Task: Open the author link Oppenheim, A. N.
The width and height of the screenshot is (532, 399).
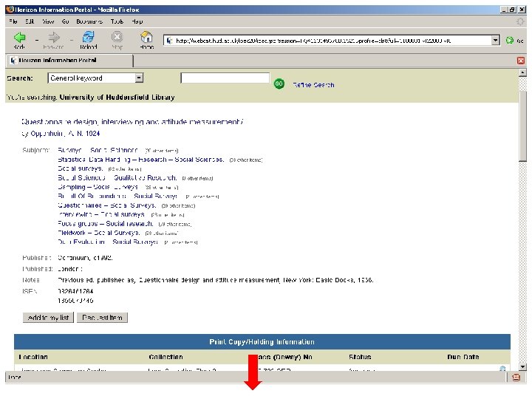Action: tap(65, 133)
